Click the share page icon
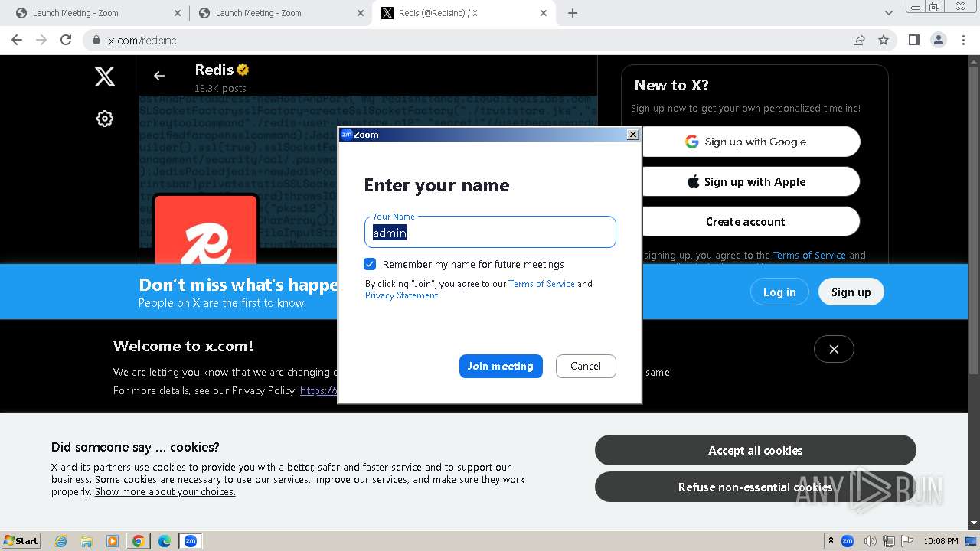The width and height of the screenshot is (980, 551). coord(859,40)
